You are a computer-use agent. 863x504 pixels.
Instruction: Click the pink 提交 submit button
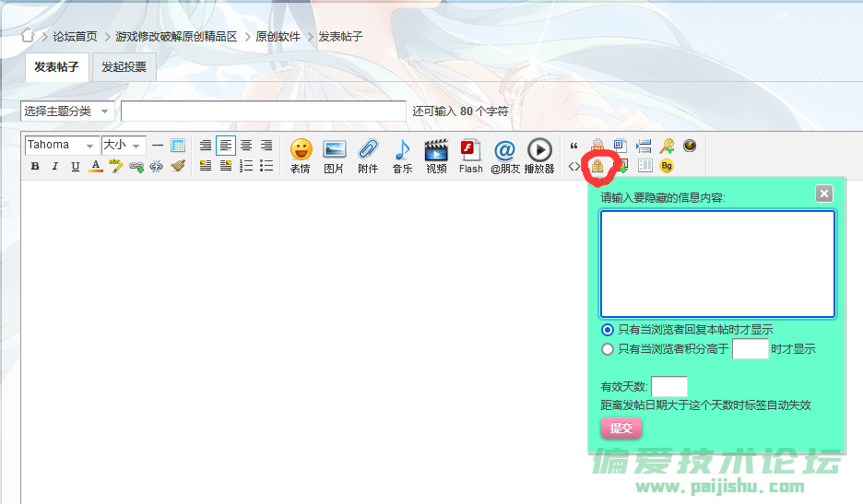pos(621,428)
